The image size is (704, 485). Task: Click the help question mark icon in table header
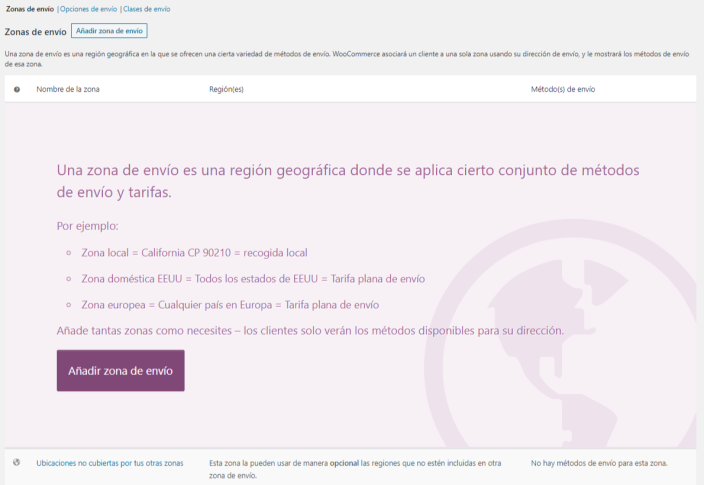pos(17,89)
